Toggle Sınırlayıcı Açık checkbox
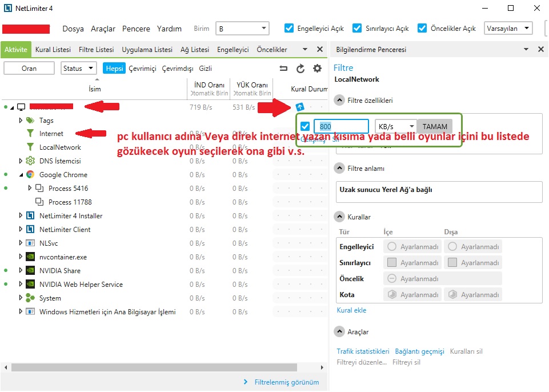 click(x=357, y=28)
